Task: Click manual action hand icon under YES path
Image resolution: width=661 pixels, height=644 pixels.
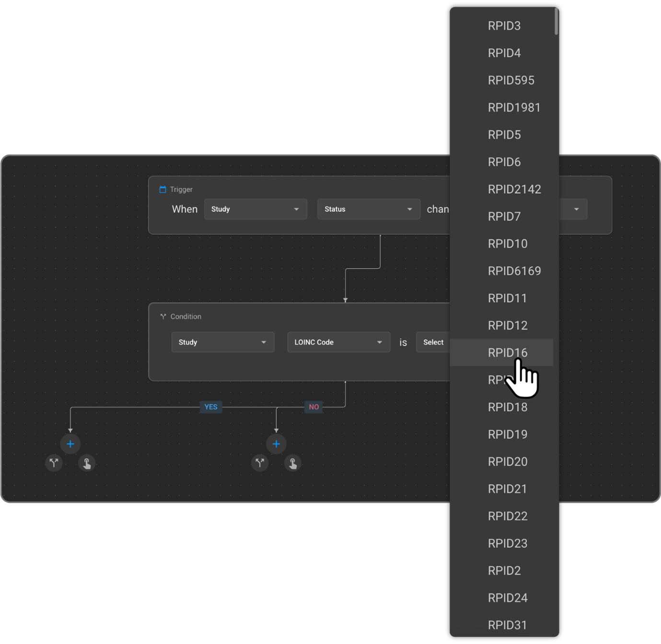Action: pyautogui.click(x=87, y=463)
